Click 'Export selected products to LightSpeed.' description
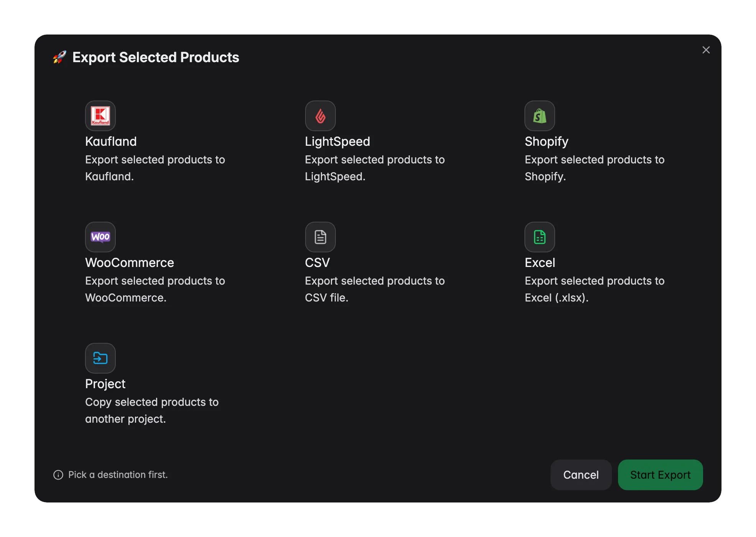This screenshot has width=756, height=537. (x=375, y=168)
